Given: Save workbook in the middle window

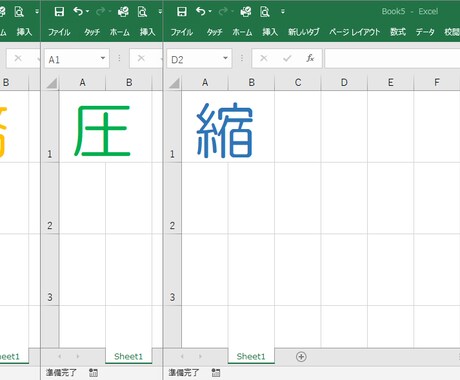Looking at the screenshot, I should [59, 12].
